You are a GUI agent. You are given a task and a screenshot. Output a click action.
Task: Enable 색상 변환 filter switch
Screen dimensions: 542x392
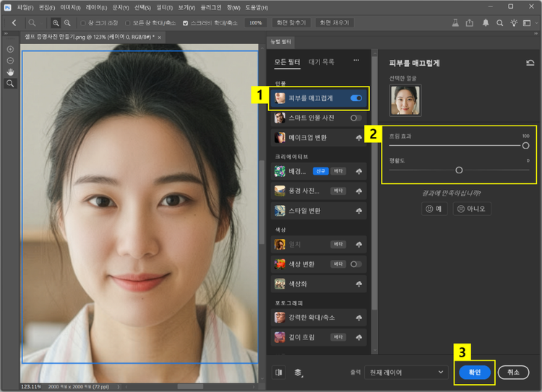pos(356,264)
